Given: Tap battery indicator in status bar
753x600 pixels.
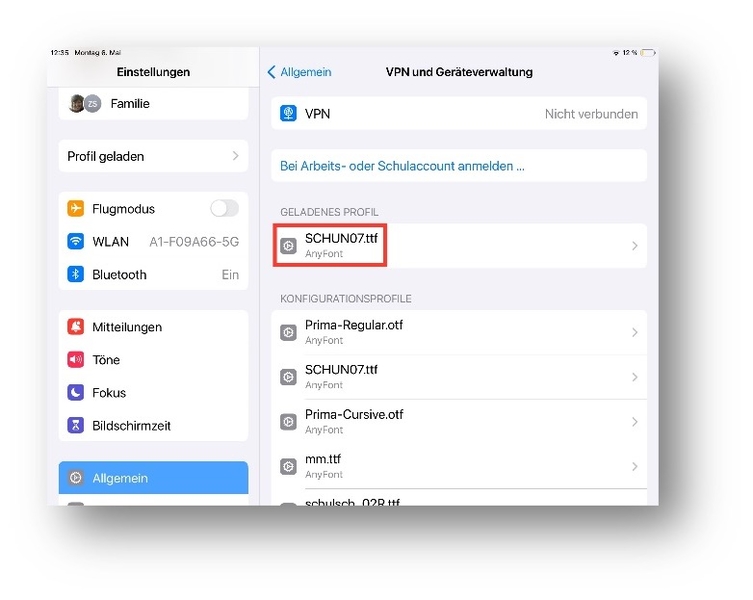Looking at the screenshot, I should 648,52.
